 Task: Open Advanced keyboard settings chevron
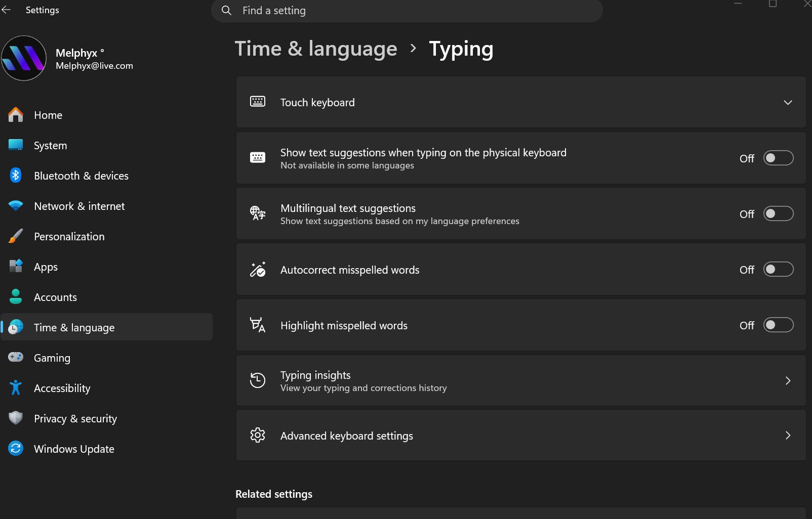click(x=788, y=435)
